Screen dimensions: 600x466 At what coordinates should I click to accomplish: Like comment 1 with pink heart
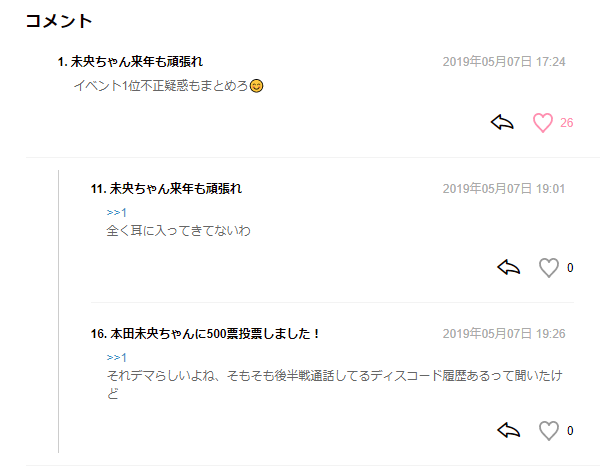point(543,123)
